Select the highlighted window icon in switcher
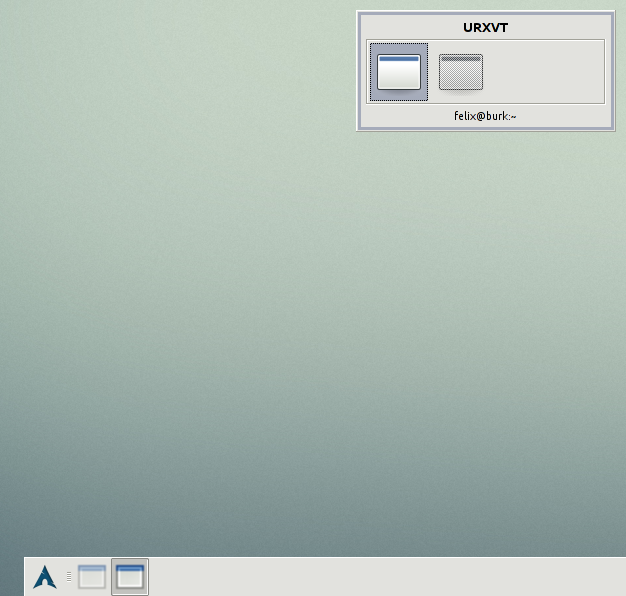626x596 pixels. 399,72
